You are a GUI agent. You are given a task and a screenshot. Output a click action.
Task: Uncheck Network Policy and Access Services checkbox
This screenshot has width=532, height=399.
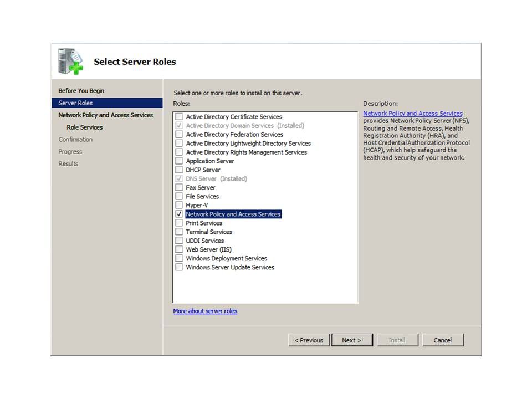pos(179,214)
